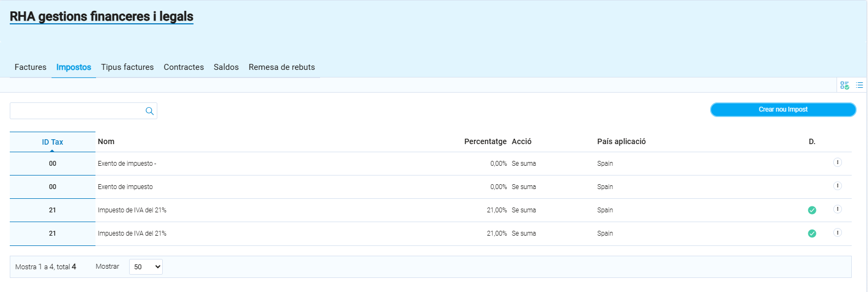
Task: Switch to the Saldos tab
Action: click(x=226, y=67)
